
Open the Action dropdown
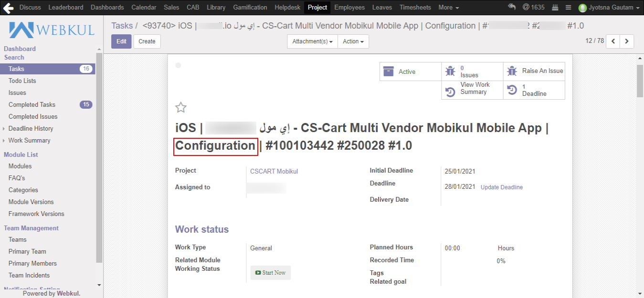pos(353,41)
